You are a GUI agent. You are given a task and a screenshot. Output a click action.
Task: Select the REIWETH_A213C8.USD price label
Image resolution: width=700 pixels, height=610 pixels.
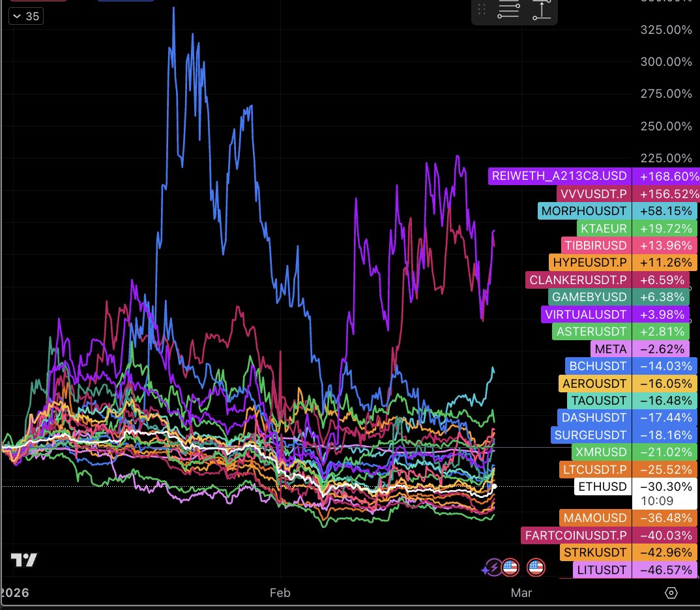pos(559,176)
